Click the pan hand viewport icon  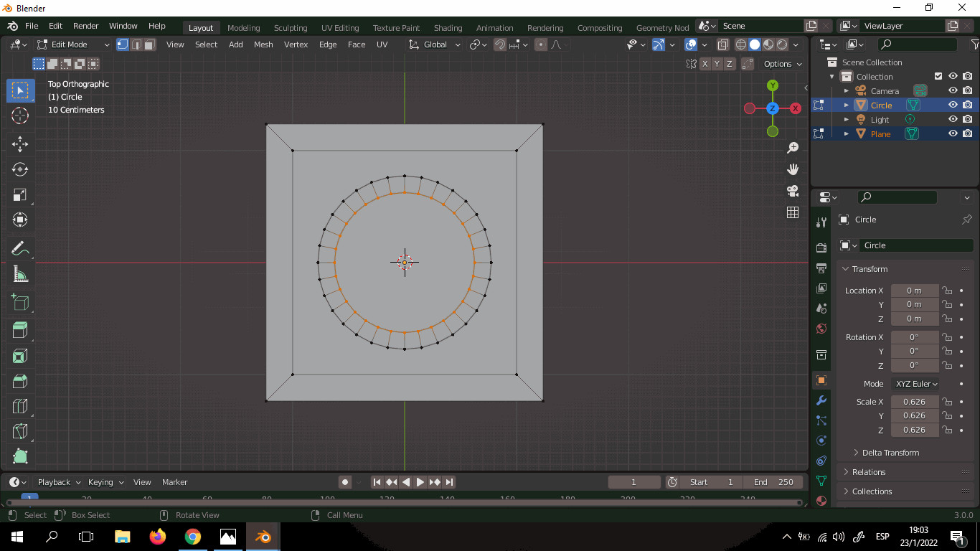click(x=793, y=169)
